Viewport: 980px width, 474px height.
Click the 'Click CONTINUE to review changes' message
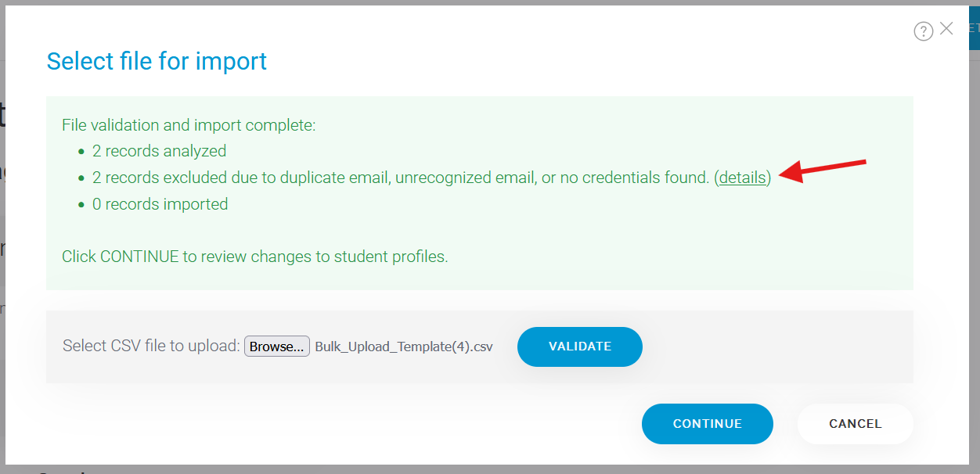coord(255,257)
